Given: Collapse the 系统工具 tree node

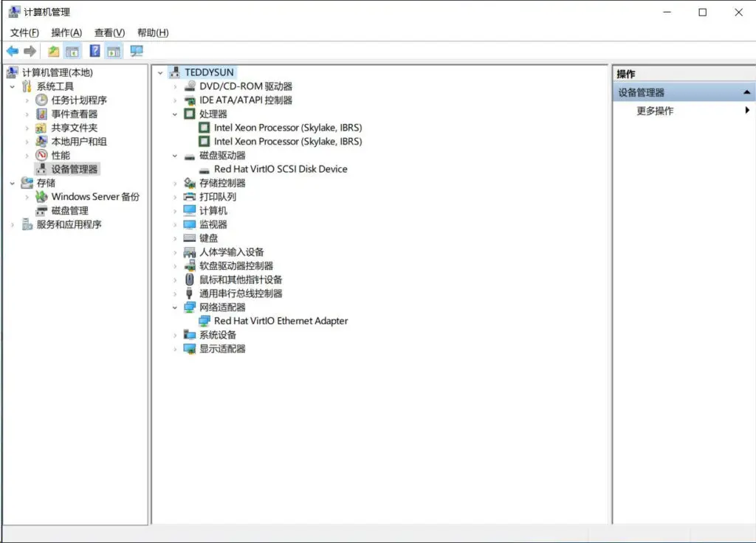Looking at the screenshot, I should coord(13,87).
